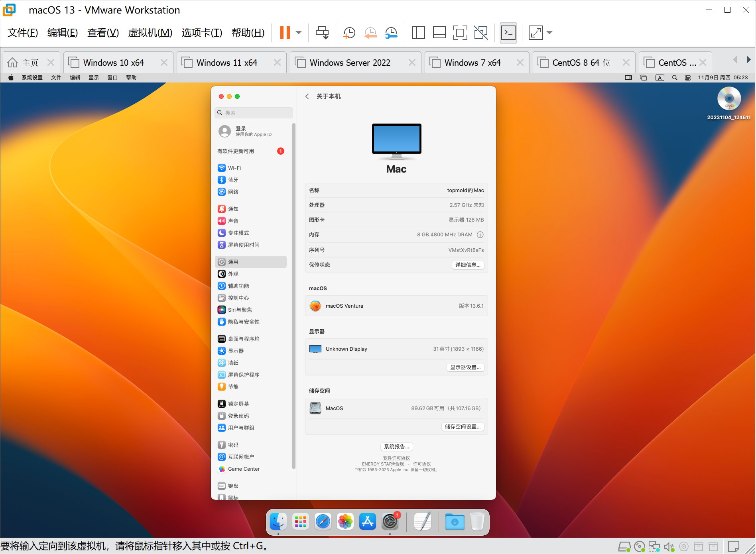
Task: Open Launchpad from the Dock
Action: tap(301, 521)
